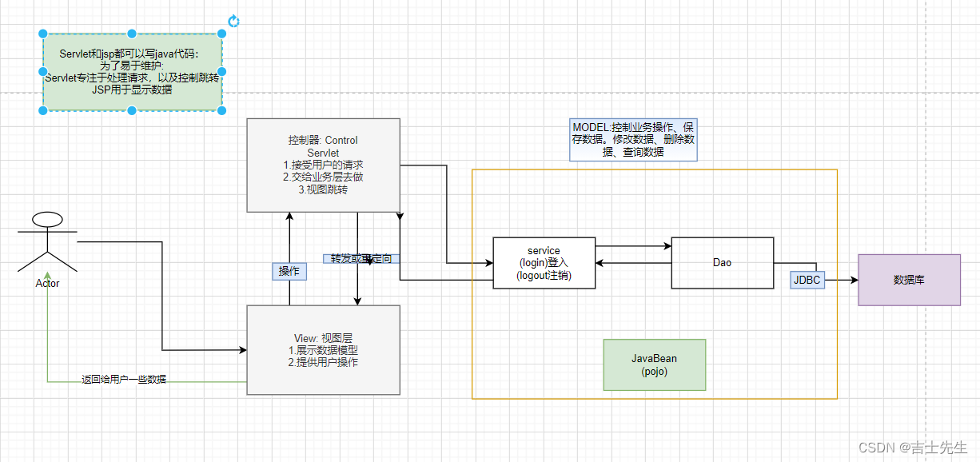Click the 转发或重定向 arrow label

tap(361, 259)
